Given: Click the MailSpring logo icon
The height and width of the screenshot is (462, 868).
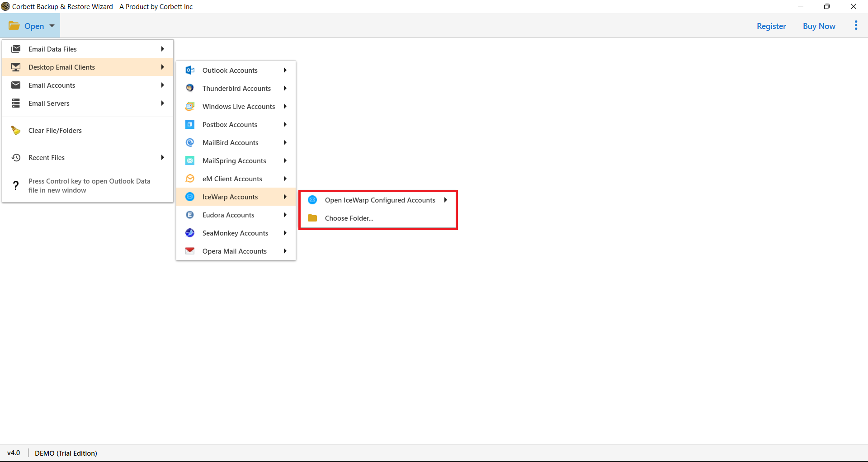Looking at the screenshot, I should [x=190, y=160].
